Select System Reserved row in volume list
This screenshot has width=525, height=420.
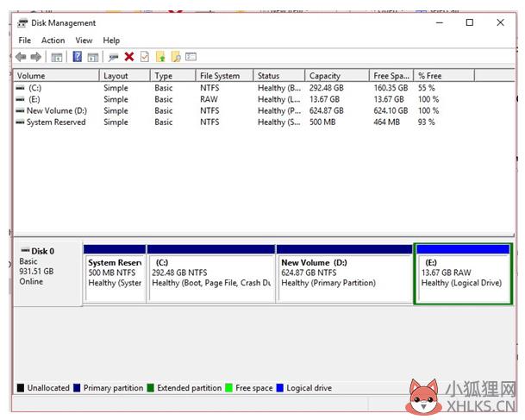55,122
